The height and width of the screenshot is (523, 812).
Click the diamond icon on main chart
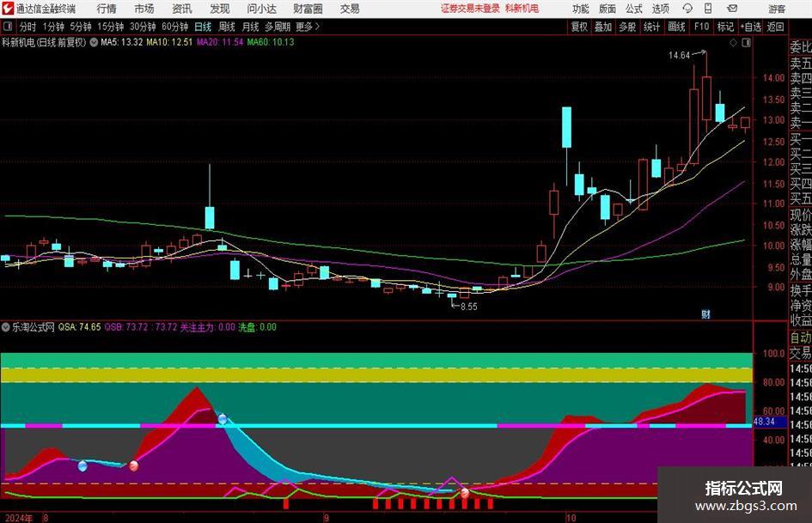733,43
